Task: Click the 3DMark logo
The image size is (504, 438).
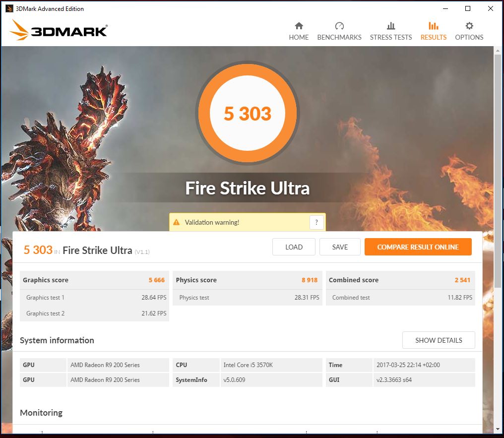Action: click(59, 30)
